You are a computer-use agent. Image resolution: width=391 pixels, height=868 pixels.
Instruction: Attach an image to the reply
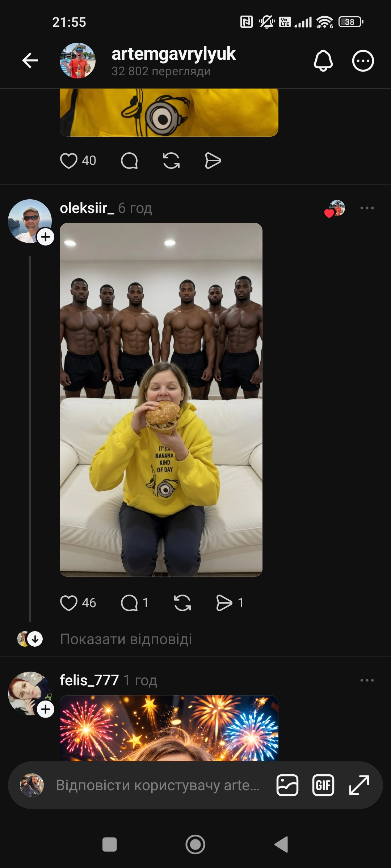pyautogui.click(x=287, y=785)
